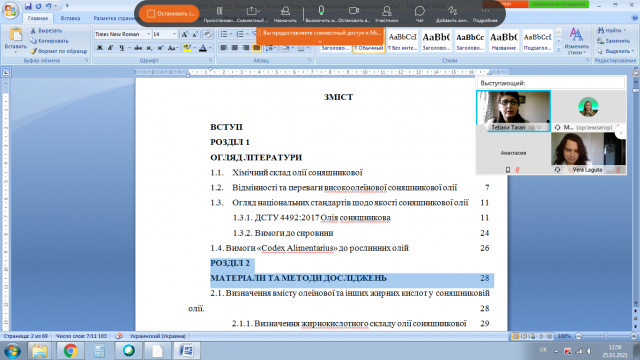Open Выделить select dropdown

pyautogui.click(x=615, y=51)
